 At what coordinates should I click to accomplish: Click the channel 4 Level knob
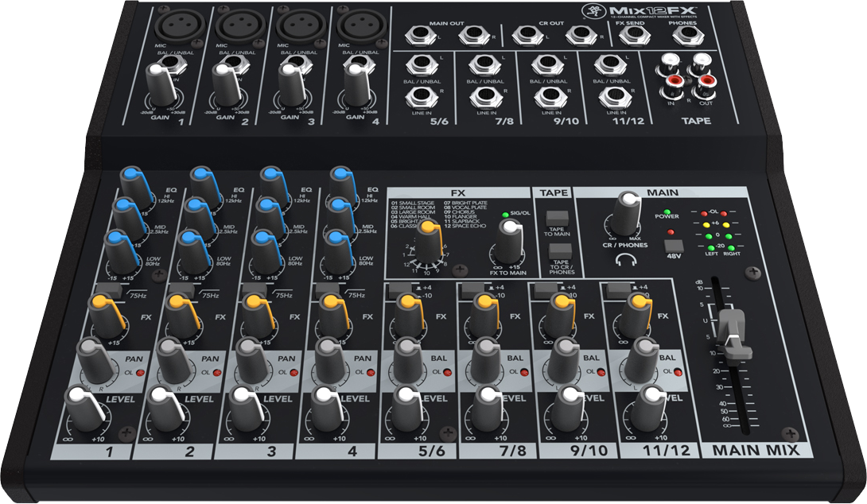(324, 405)
